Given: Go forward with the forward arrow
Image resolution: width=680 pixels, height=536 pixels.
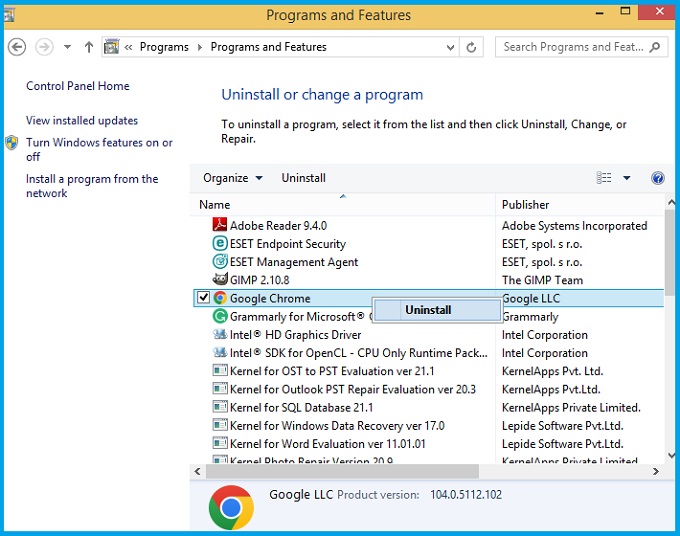Looking at the screenshot, I should (44, 47).
